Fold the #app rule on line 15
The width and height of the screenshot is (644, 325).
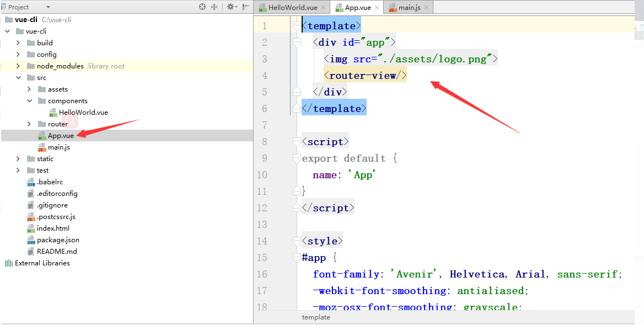click(x=297, y=258)
